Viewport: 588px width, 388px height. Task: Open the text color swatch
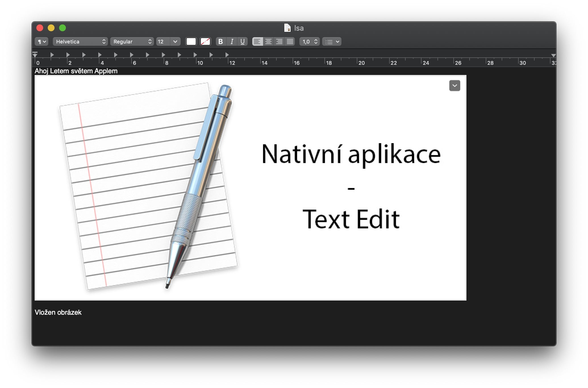191,41
